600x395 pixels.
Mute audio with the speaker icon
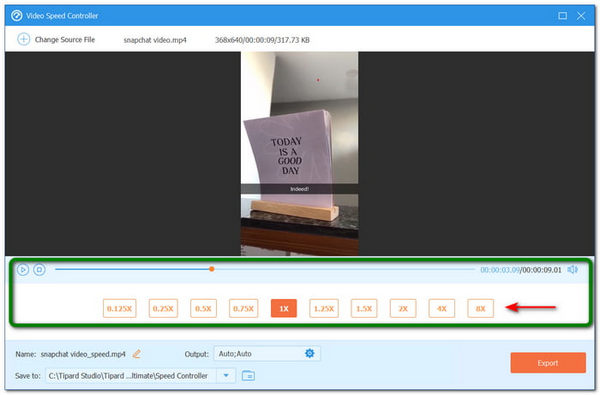572,270
